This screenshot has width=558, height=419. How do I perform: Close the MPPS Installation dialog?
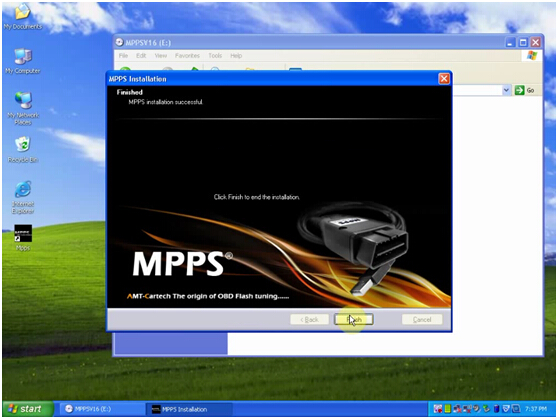(x=444, y=79)
